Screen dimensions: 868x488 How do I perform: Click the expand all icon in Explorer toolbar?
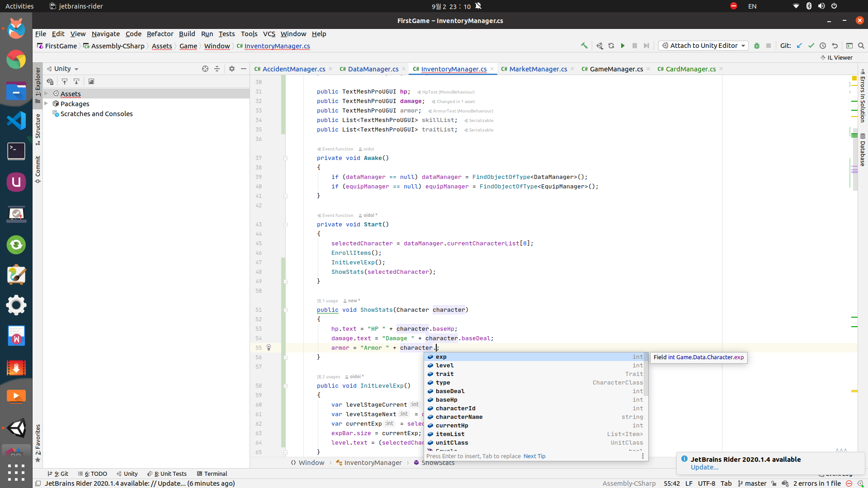(x=76, y=81)
